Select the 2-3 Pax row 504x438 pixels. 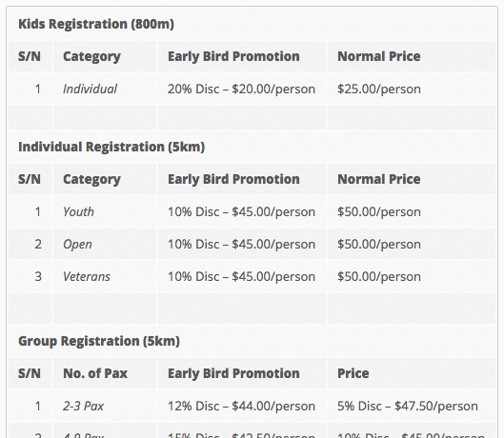252,406
